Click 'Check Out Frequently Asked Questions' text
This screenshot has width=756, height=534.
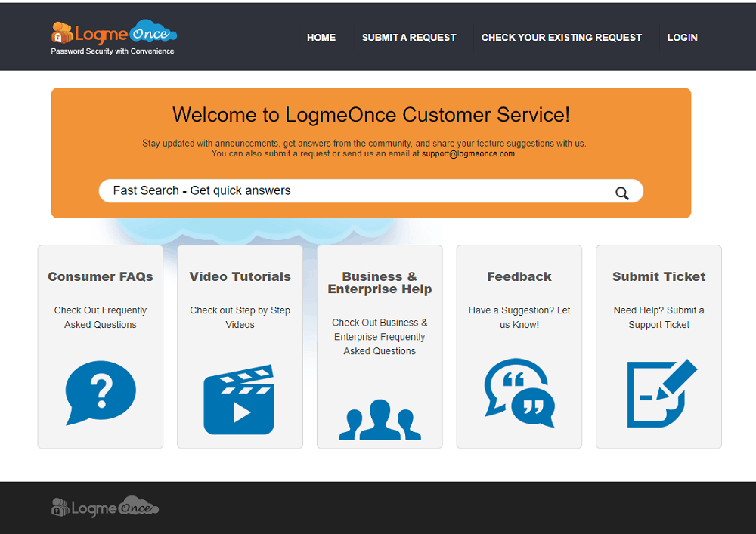pyautogui.click(x=101, y=317)
